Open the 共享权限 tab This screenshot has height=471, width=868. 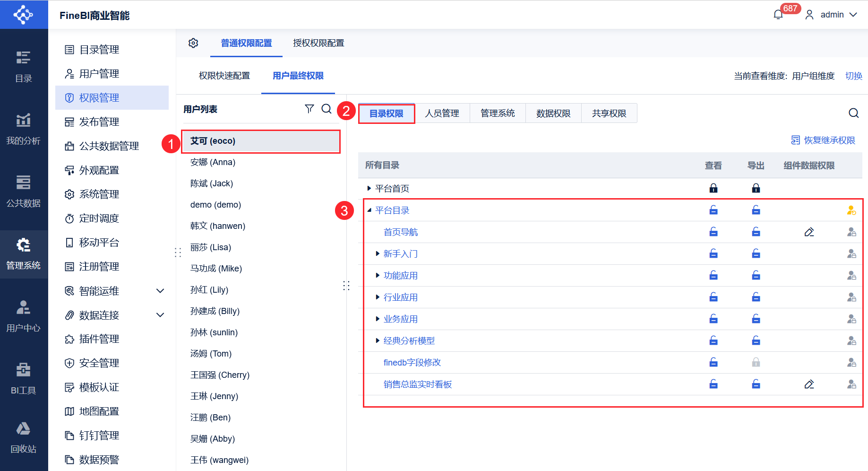pos(610,113)
